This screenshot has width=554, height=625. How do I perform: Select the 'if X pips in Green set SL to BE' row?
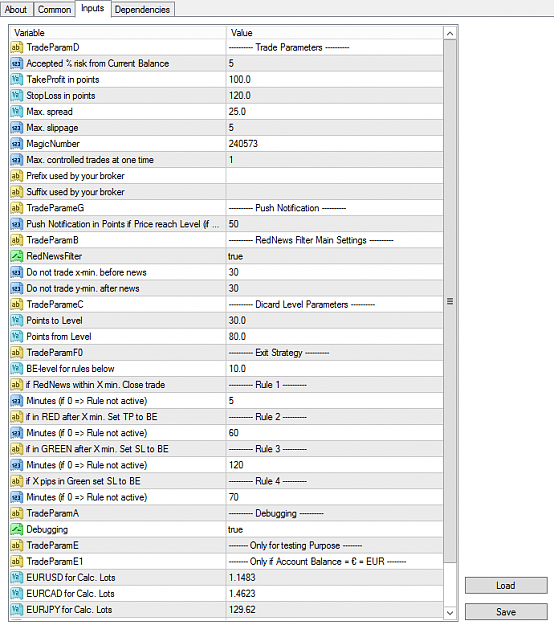[x=226, y=481]
